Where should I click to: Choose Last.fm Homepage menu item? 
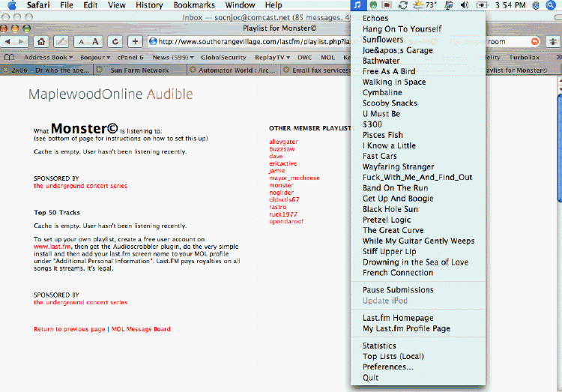click(x=418, y=318)
